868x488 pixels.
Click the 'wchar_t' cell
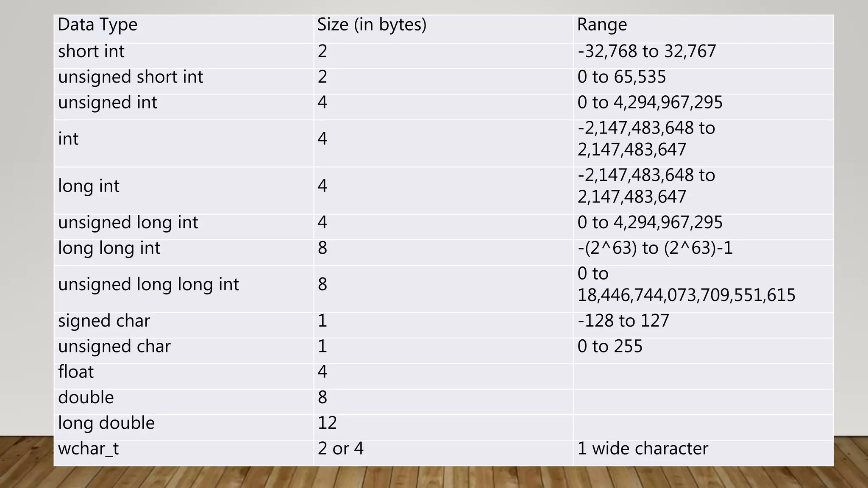pyautogui.click(x=184, y=453)
